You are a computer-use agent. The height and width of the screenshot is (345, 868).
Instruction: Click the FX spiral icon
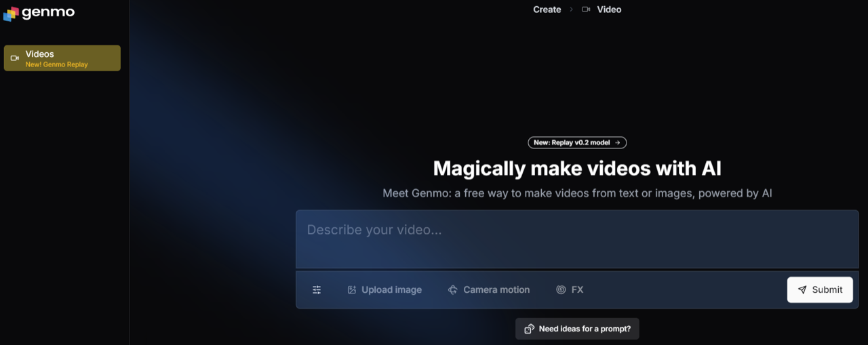[561, 289]
